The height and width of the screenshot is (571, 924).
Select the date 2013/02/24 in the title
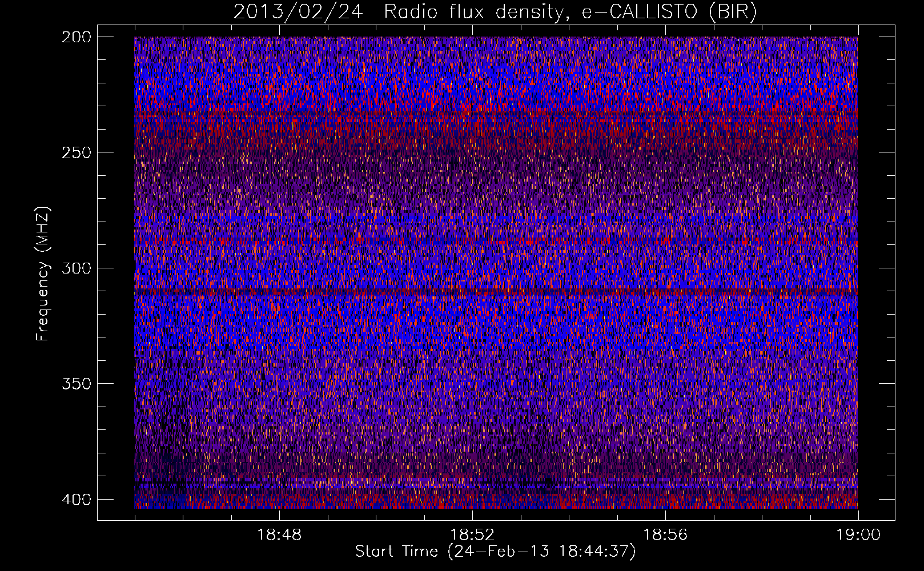[298, 11]
